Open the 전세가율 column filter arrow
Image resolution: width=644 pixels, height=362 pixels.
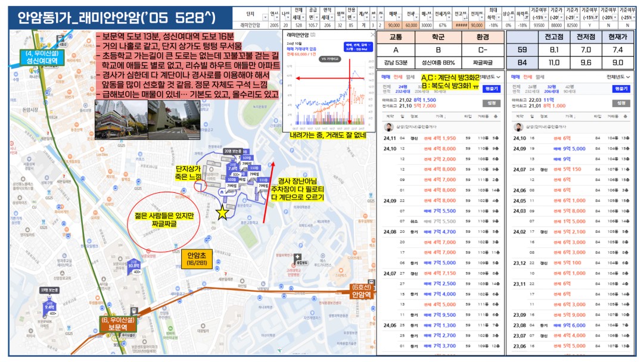click(449, 17)
